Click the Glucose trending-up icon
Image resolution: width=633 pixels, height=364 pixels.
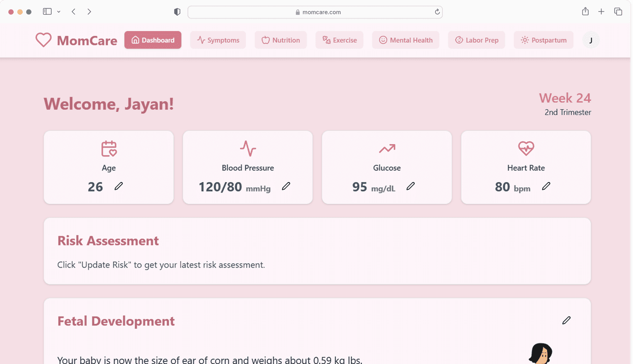(387, 149)
